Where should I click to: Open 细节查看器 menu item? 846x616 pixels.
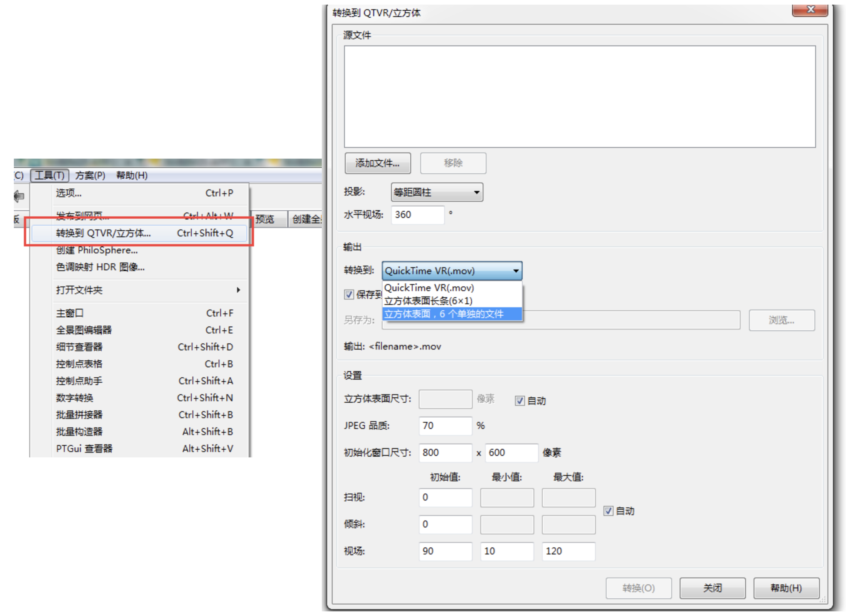pyautogui.click(x=139, y=347)
